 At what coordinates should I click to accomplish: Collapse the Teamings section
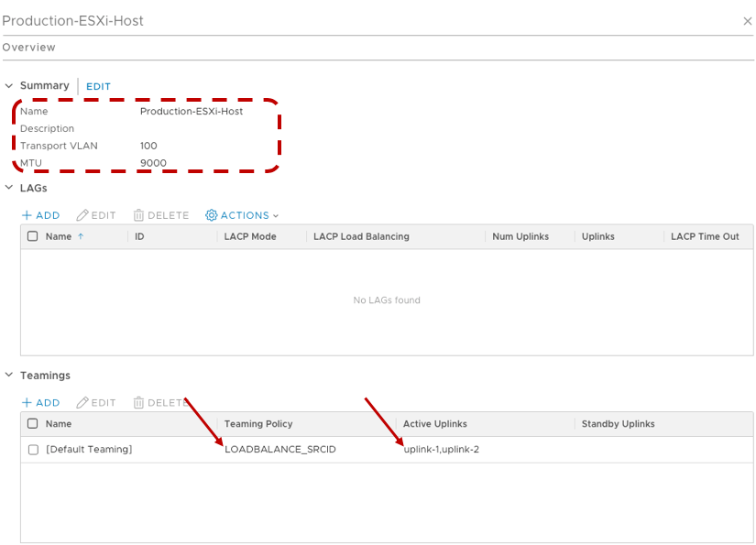9,376
